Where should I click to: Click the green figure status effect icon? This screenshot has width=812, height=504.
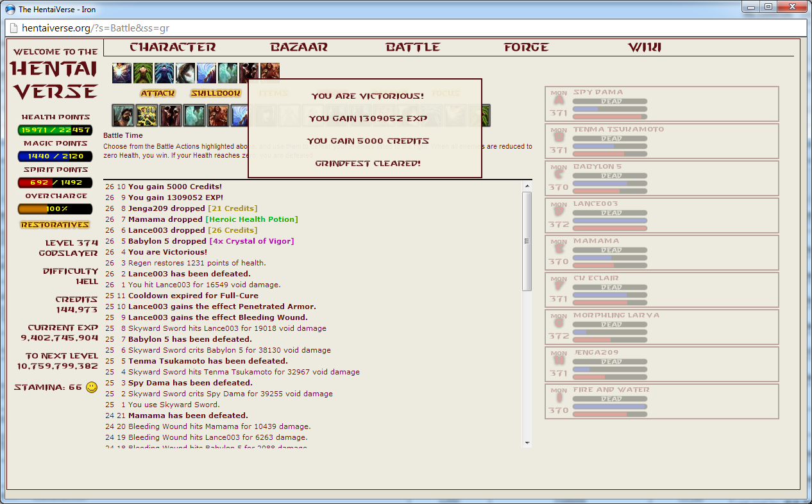(143, 72)
